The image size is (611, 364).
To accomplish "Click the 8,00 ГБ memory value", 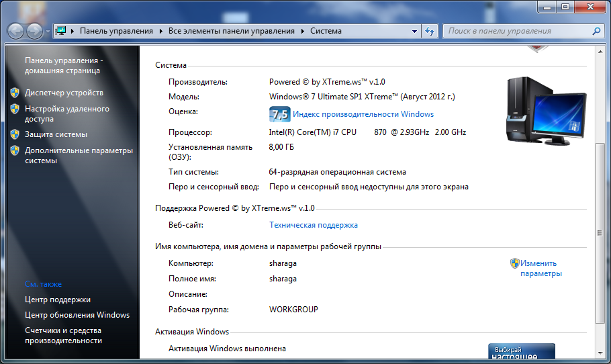I will pyautogui.click(x=281, y=147).
